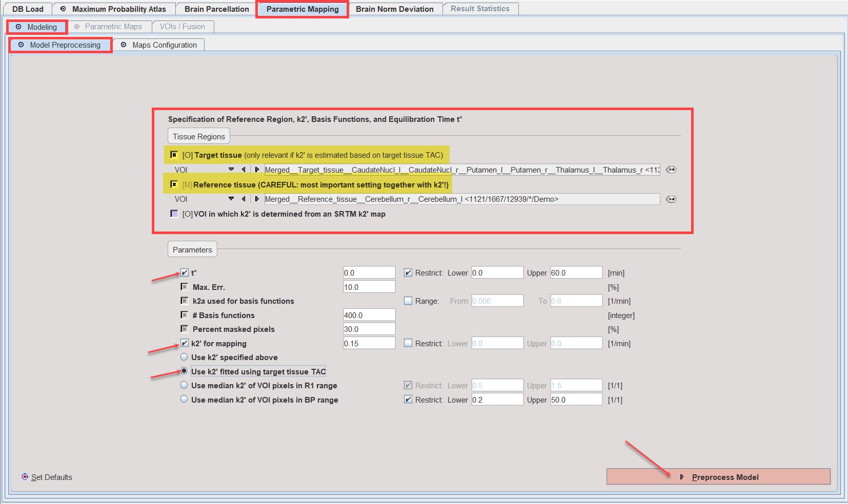Select next VOI arrow for Target tissue
Viewport: 848px width, 504px height.
257,170
